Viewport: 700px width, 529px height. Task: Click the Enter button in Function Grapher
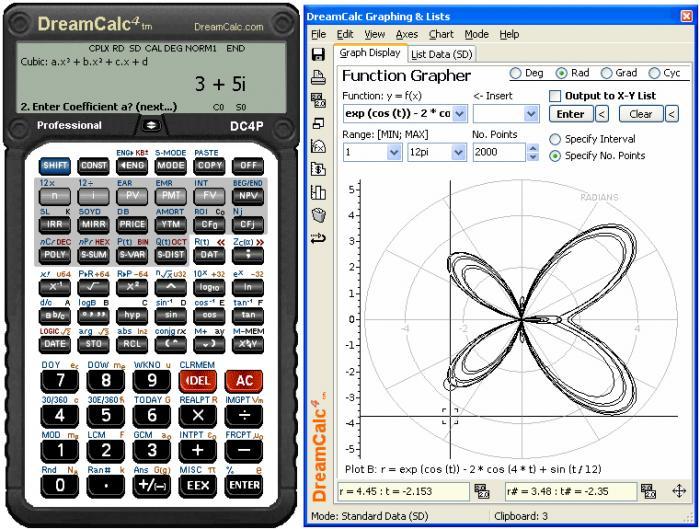point(571,114)
